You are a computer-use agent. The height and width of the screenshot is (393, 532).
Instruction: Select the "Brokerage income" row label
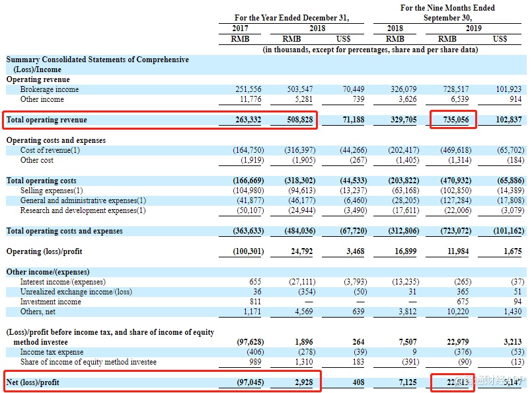pos(49,89)
